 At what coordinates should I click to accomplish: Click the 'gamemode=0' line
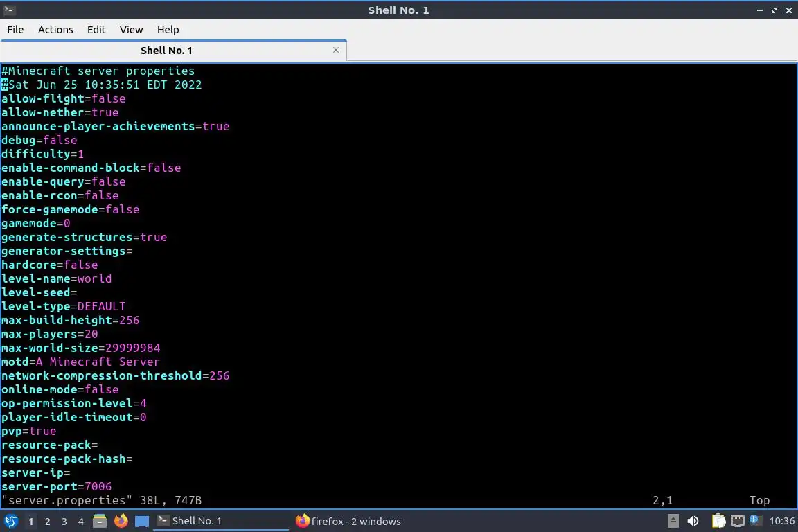(x=35, y=223)
